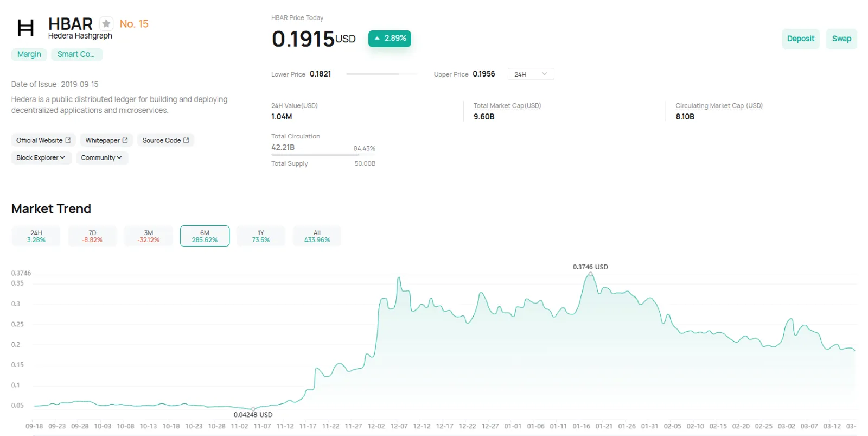Select the 7D market trend tab
The width and height of the screenshot is (868, 436).
(92, 236)
